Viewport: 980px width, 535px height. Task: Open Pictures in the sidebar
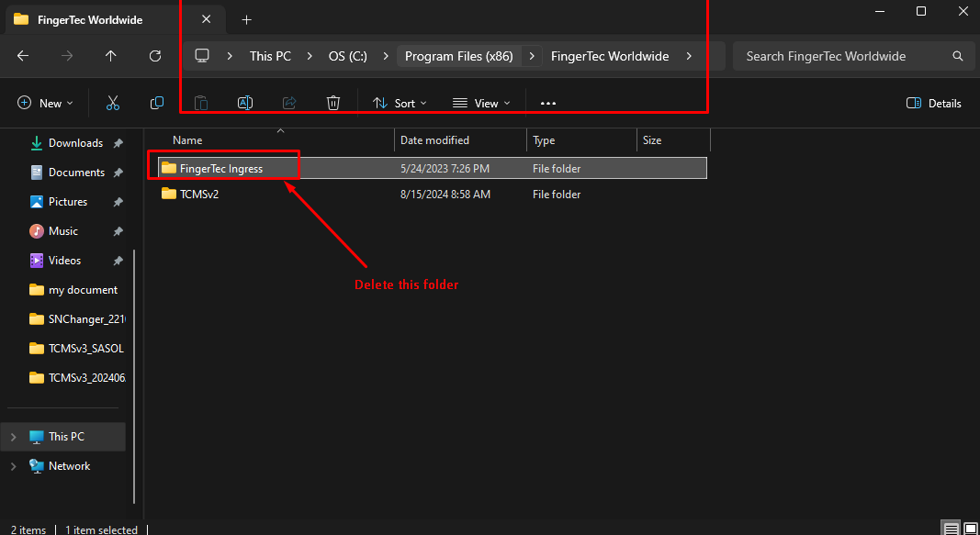67,202
